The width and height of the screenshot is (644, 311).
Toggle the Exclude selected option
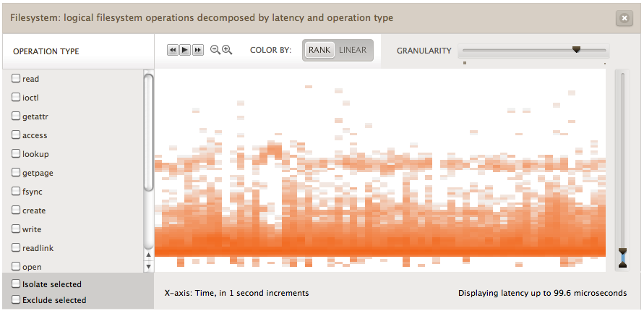tap(16, 299)
